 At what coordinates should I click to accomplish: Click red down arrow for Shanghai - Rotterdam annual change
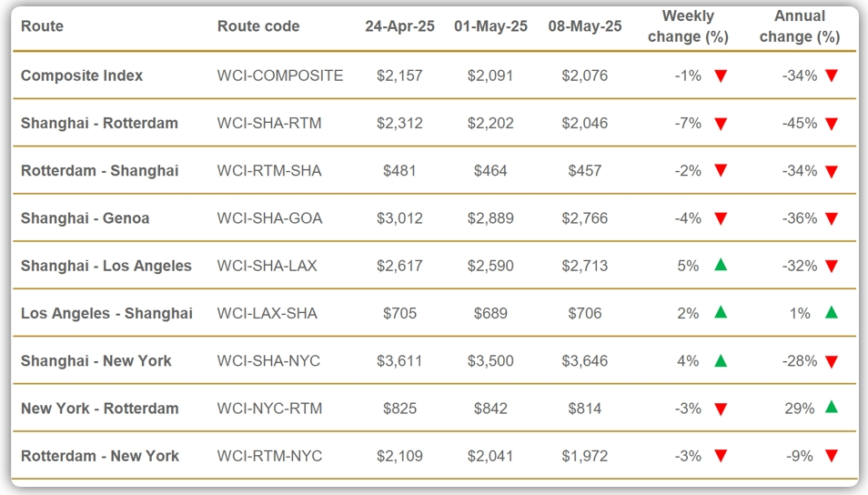click(831, 124)
